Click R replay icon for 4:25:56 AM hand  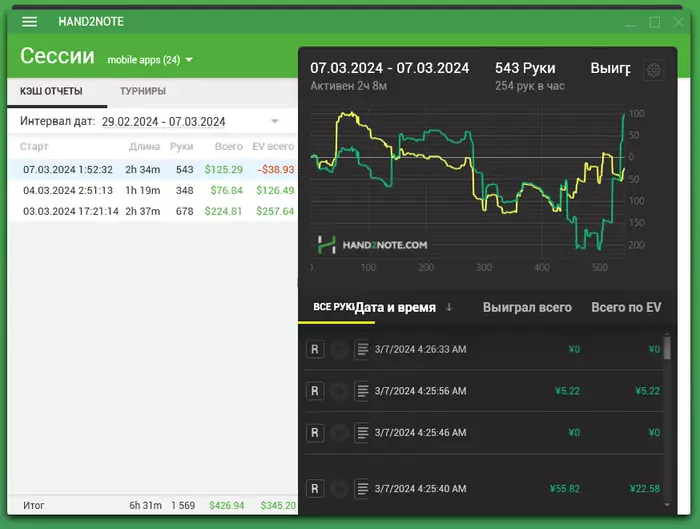[x=315, y=391]
